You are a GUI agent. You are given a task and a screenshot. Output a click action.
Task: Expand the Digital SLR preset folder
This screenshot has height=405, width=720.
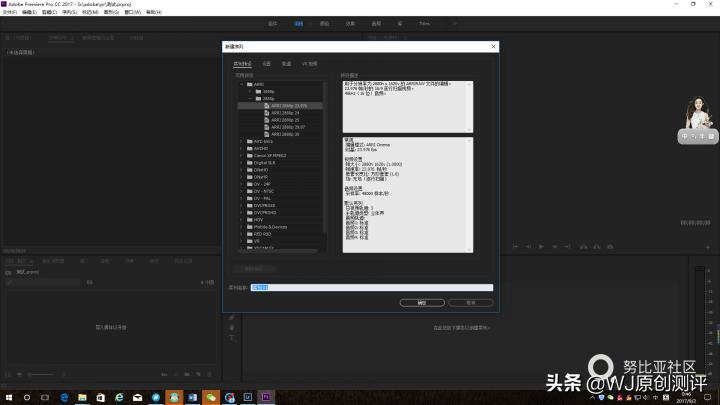point(241,162)
